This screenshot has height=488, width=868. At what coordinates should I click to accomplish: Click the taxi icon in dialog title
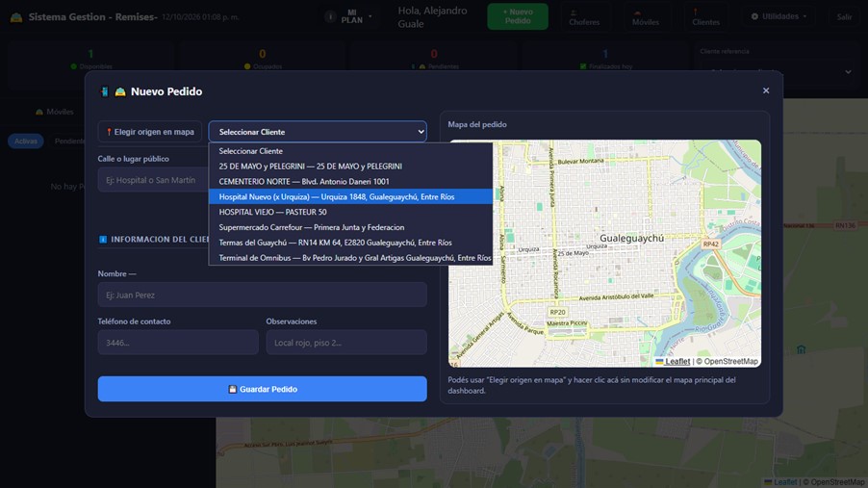(120, 92)
